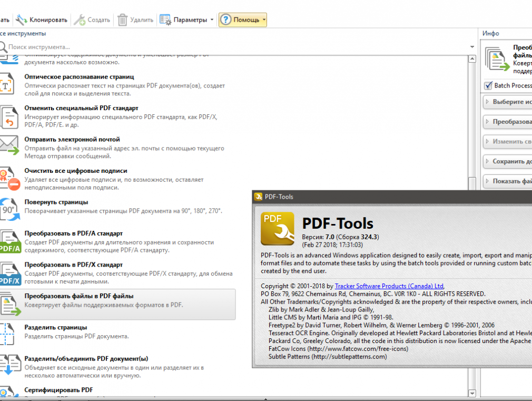Select Оптическое распознавание страниц tool title
This screenshot has height=401, width=532.
79,77
